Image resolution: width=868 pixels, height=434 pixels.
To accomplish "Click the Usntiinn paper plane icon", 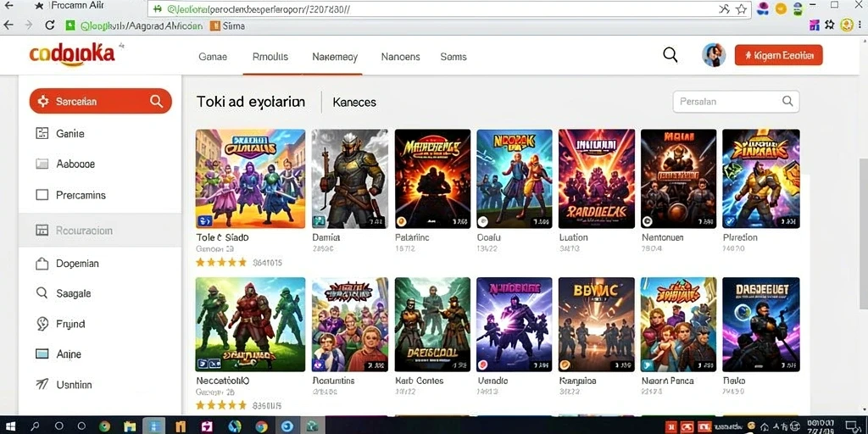I will pyautogui.click(x=42, y=384).
